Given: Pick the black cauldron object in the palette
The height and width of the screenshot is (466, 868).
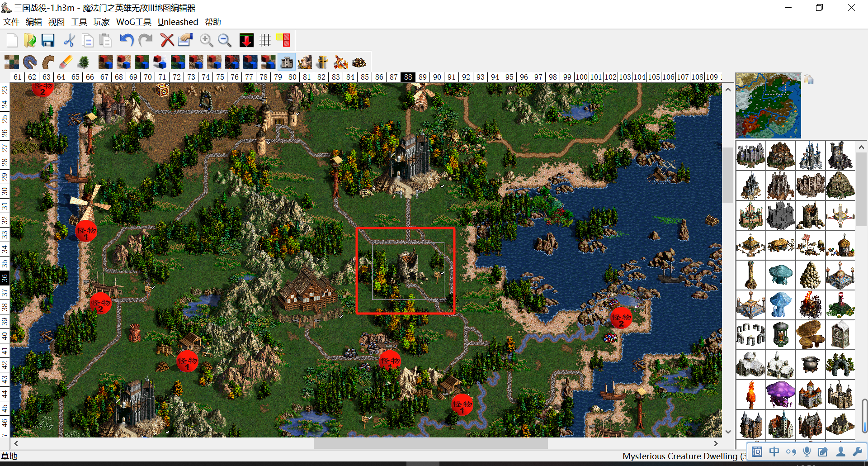Looking at the screenshot, I should [810, 364].
